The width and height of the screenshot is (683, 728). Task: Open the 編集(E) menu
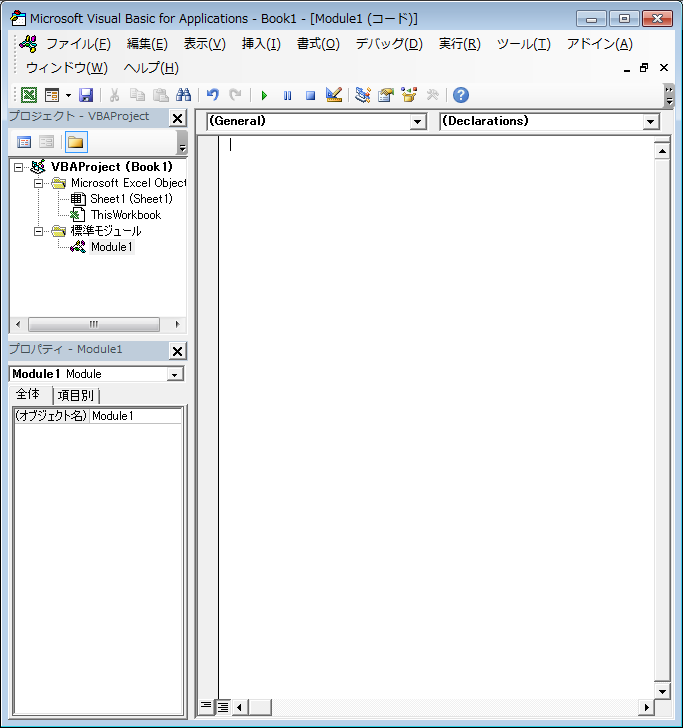click(x=147, y=44)
